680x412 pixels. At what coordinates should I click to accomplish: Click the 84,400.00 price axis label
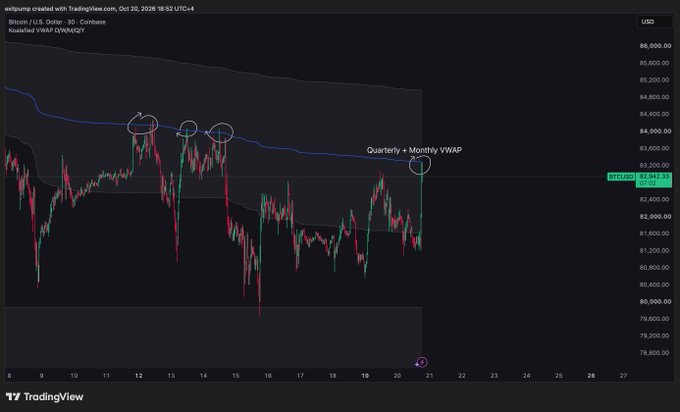655,114
